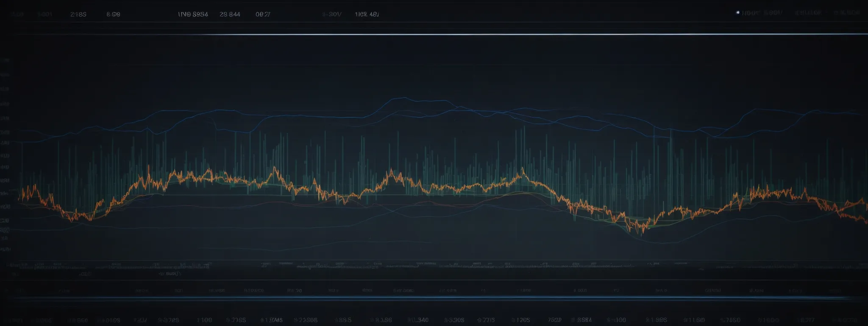Click the "1340" label on bottom axis
The image size is (868, 326).
pos(418,320)
